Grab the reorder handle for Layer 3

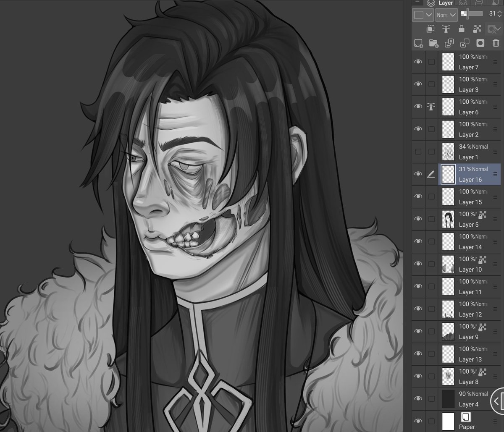495,84
